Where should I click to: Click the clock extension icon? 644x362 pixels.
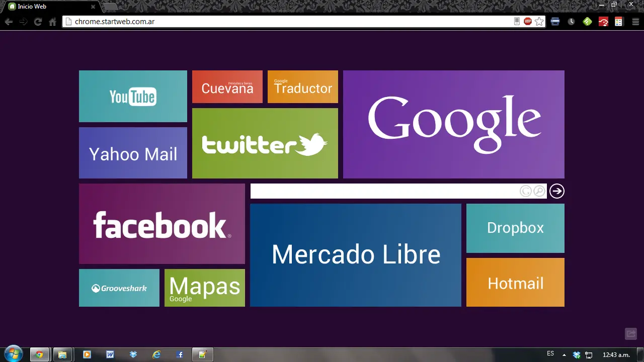pyautogui.click(x=572, y=22)
